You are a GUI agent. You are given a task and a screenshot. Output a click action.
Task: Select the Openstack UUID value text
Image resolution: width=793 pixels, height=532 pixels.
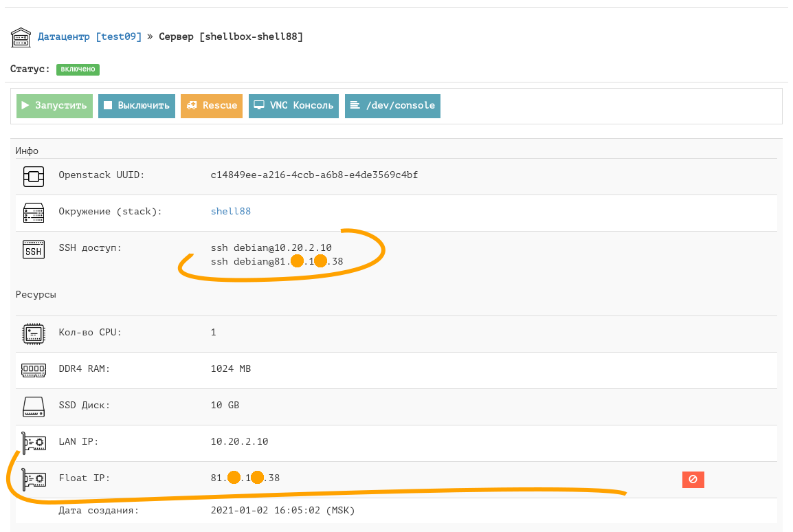tap(314, 175)
